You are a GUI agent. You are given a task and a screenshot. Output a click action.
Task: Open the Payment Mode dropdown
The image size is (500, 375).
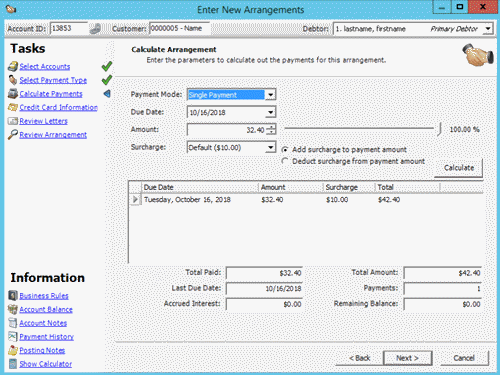[271, 95]
